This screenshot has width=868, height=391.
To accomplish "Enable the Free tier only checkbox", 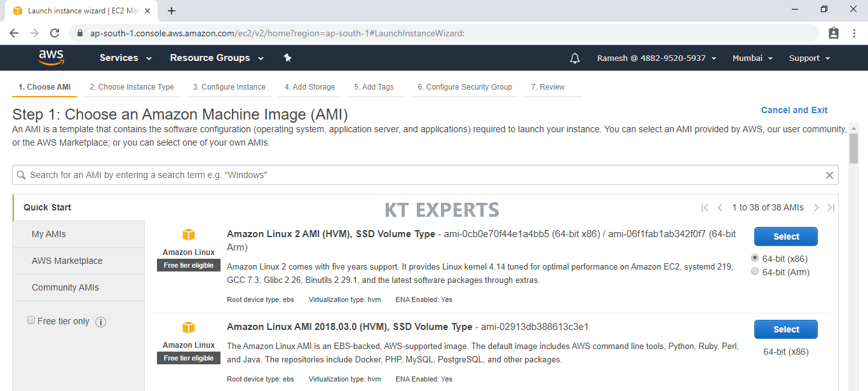I will pos(31,320).
